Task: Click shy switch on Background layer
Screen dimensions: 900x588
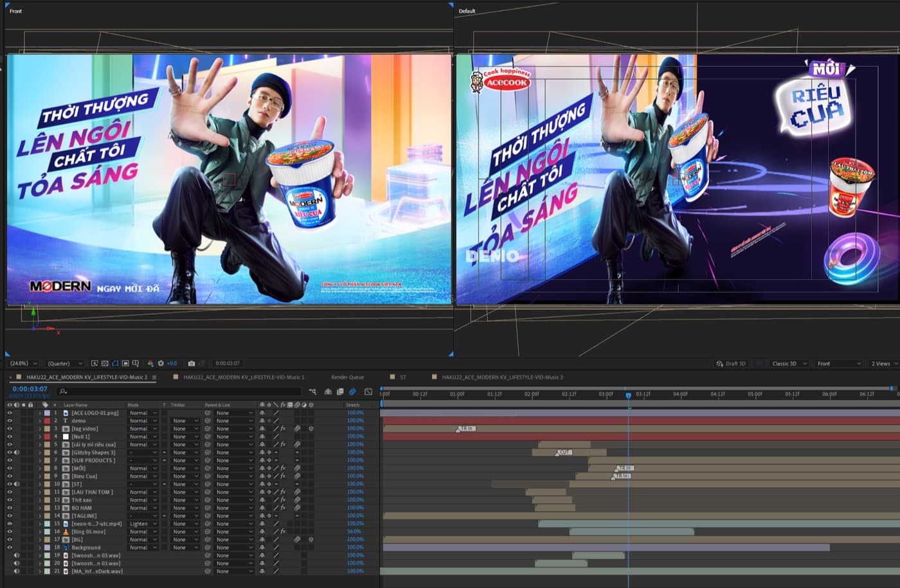Action: [262, 548]
